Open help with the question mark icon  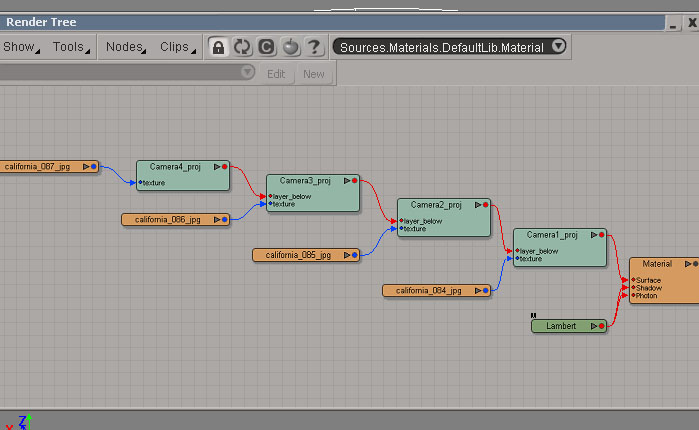pyautogui.click(x=314, y=47)
